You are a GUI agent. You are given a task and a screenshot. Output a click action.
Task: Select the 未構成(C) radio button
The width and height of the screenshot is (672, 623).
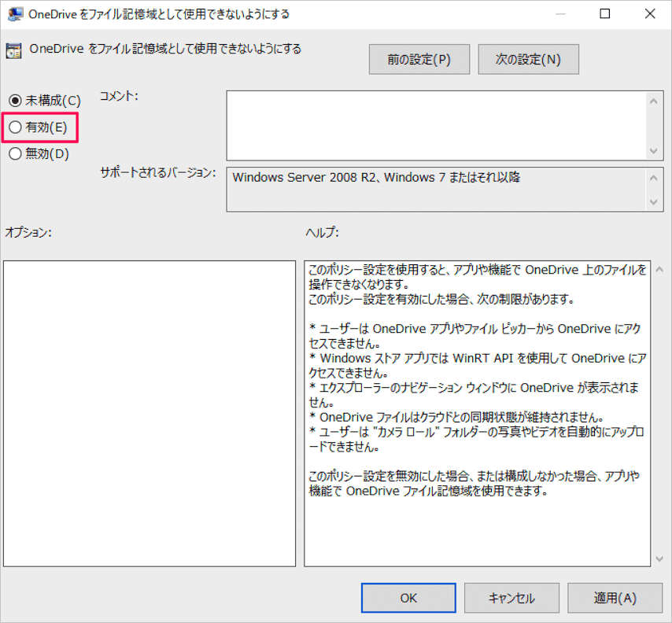tap(14, 100)
